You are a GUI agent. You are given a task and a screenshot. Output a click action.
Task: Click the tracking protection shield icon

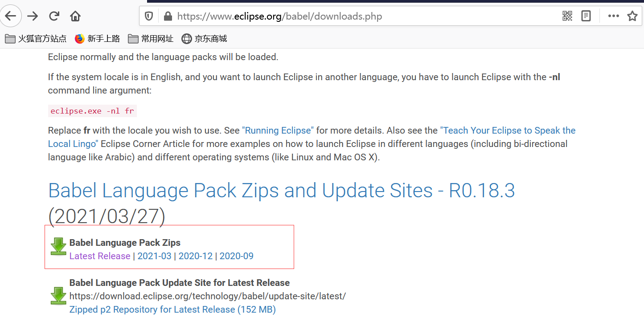(x=149, y=16)
